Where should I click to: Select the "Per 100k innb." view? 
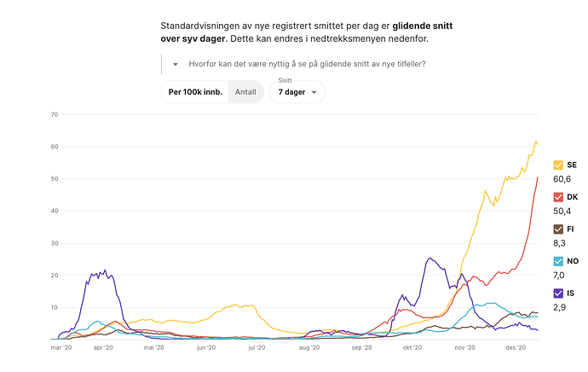[195, 91]
